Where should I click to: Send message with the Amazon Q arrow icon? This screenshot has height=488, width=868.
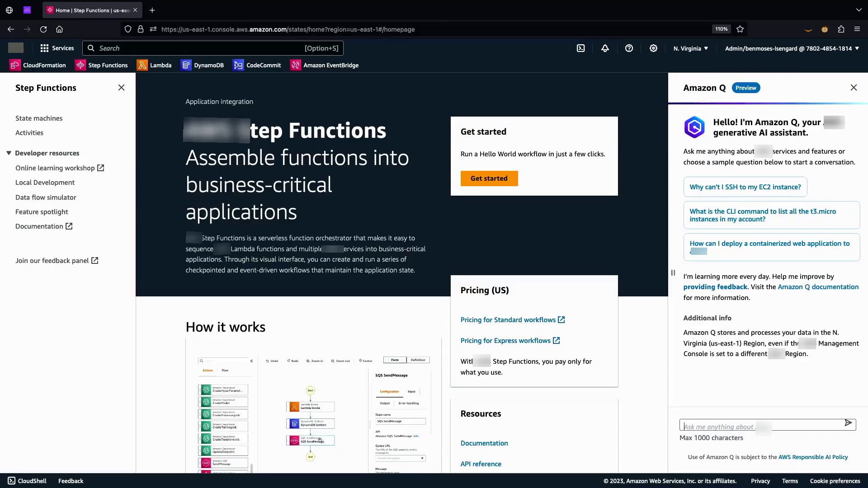click(x=848, y=423)
